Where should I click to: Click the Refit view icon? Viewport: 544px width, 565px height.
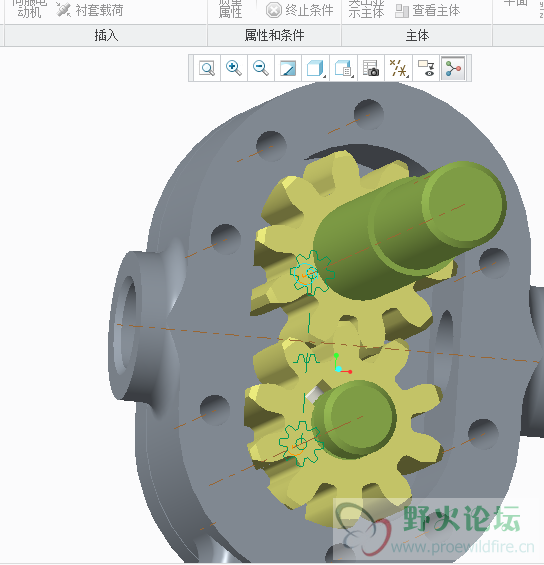pyautogui.click(x=207, y=68)
